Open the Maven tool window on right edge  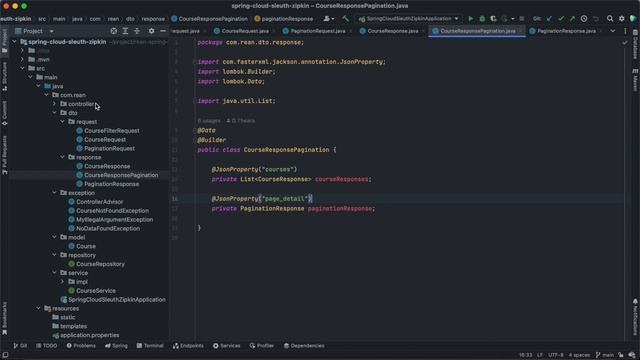click(x=635, y=80)
